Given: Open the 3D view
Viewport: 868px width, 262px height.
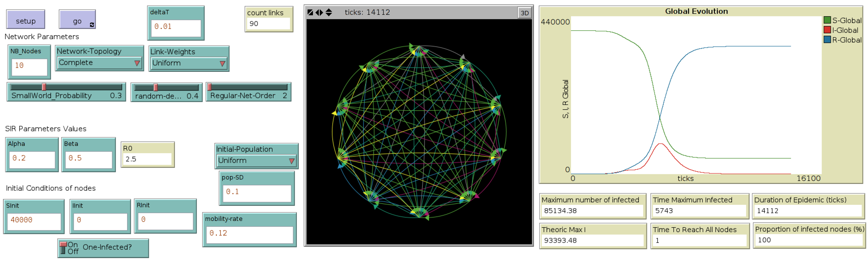Looking at the screenshot, I should [x=524, y=13].
